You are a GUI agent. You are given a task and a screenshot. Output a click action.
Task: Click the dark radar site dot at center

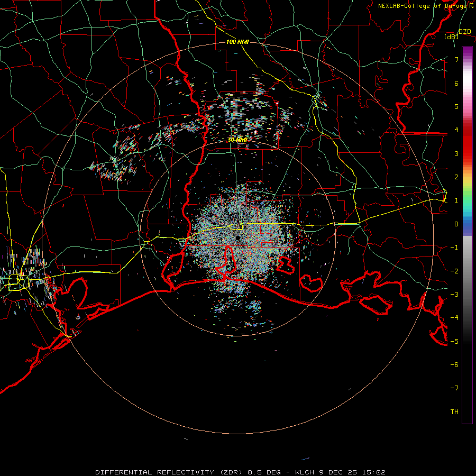point(237,238)
